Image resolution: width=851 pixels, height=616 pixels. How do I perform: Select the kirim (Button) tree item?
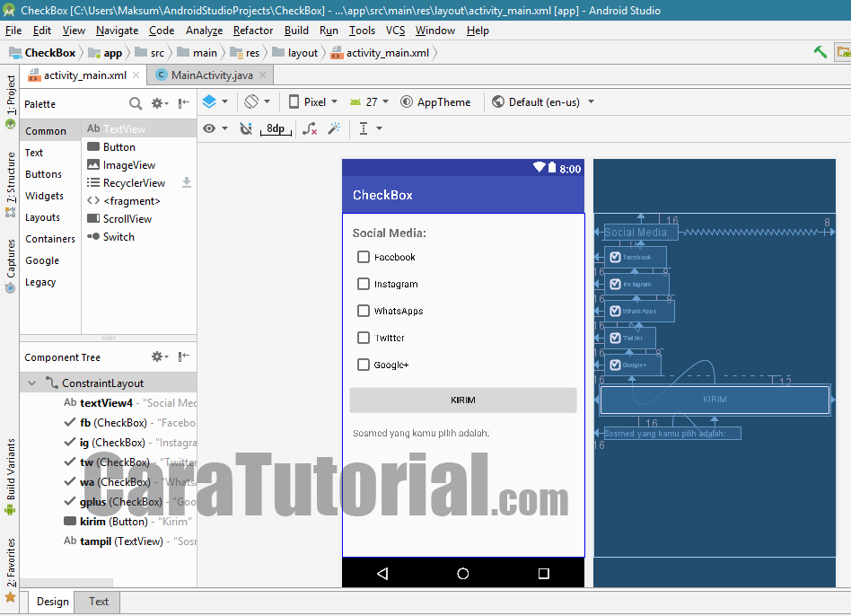click(x=109, y=522)
